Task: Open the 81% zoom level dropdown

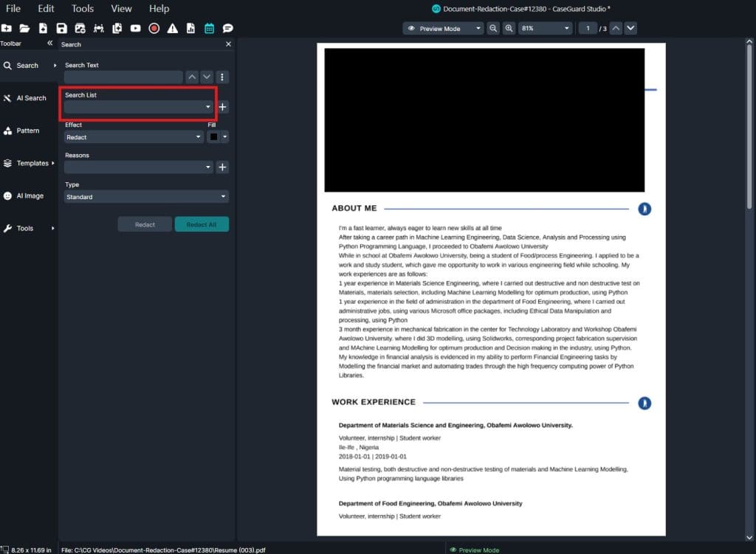Action: [544, 28]
